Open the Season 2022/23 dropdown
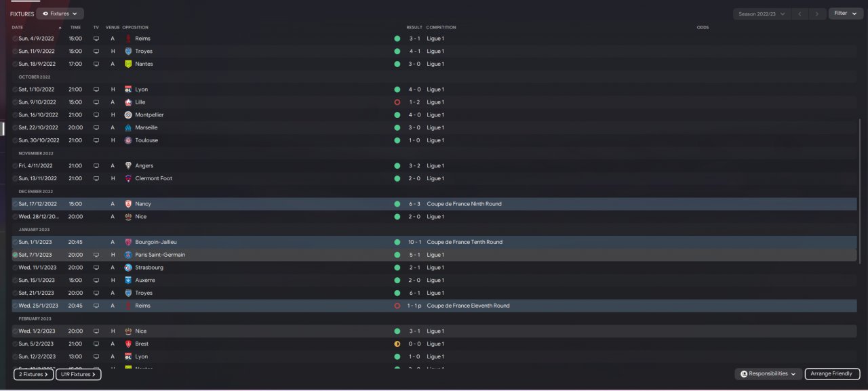Image resolution: width=868 pixels, height=391 pixels. tap(762, 14)
